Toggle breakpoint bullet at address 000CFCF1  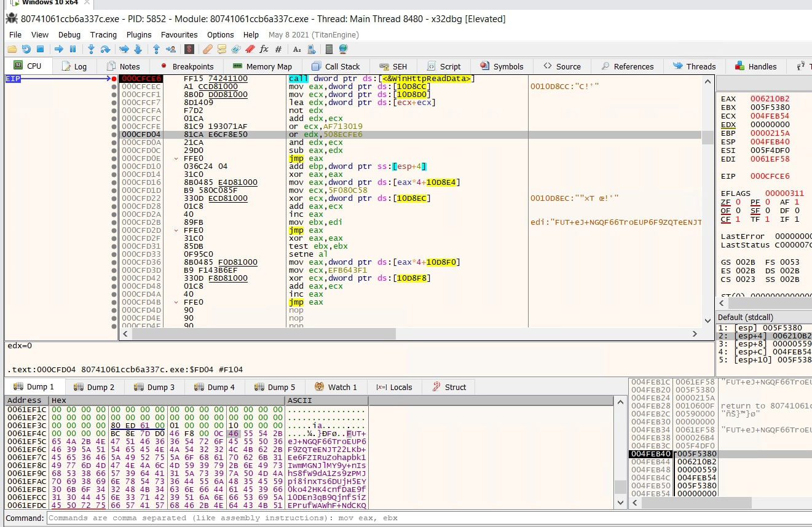[x=114, y=95]
